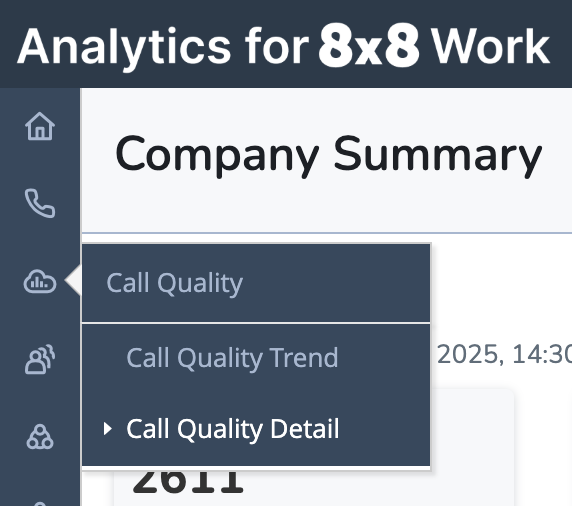Click the divider line below Company Summary
The image size is (572, 506).
point(327,232)
